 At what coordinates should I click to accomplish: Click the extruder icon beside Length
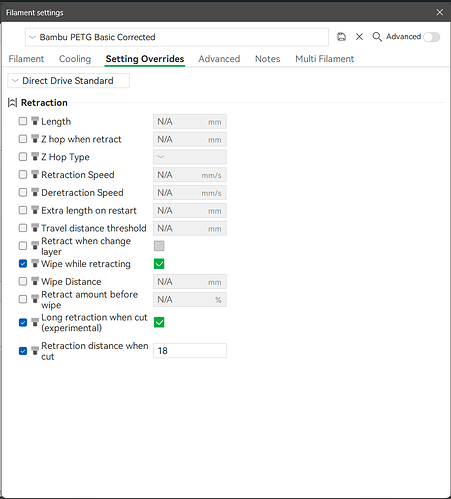(x=35, y=121)
